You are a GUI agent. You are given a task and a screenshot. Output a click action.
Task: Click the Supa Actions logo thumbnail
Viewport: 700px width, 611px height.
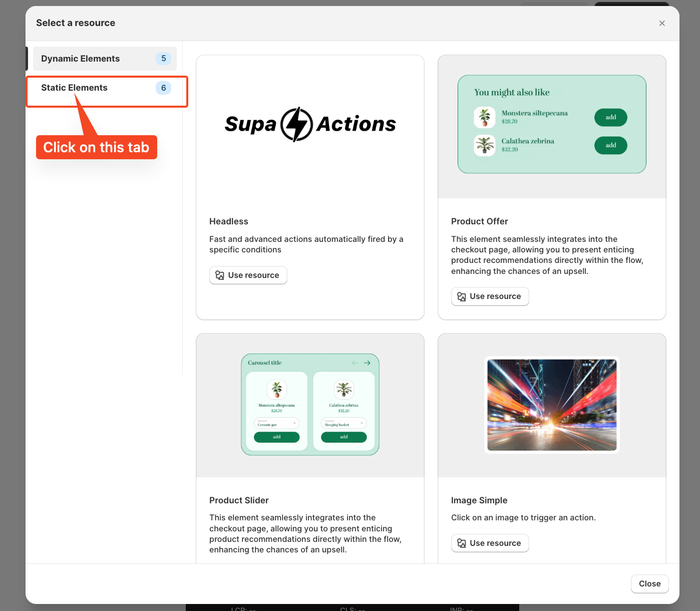click(310, 124)
